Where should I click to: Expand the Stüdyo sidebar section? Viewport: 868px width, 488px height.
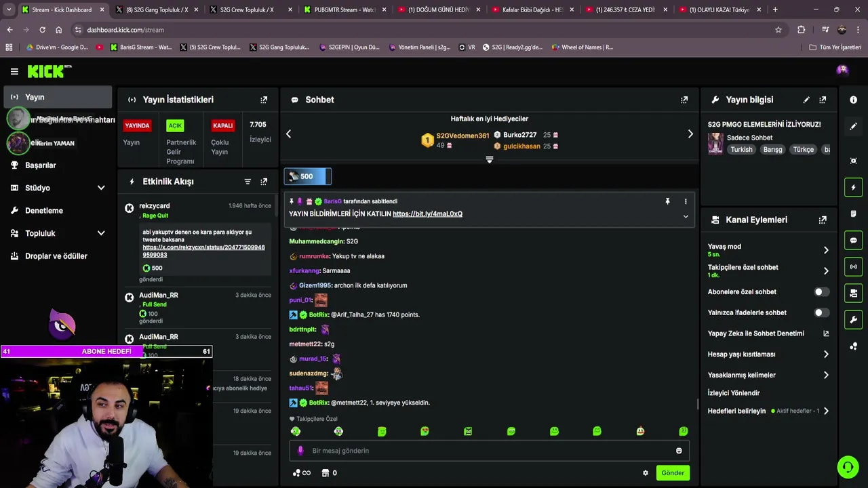point(101,188)
